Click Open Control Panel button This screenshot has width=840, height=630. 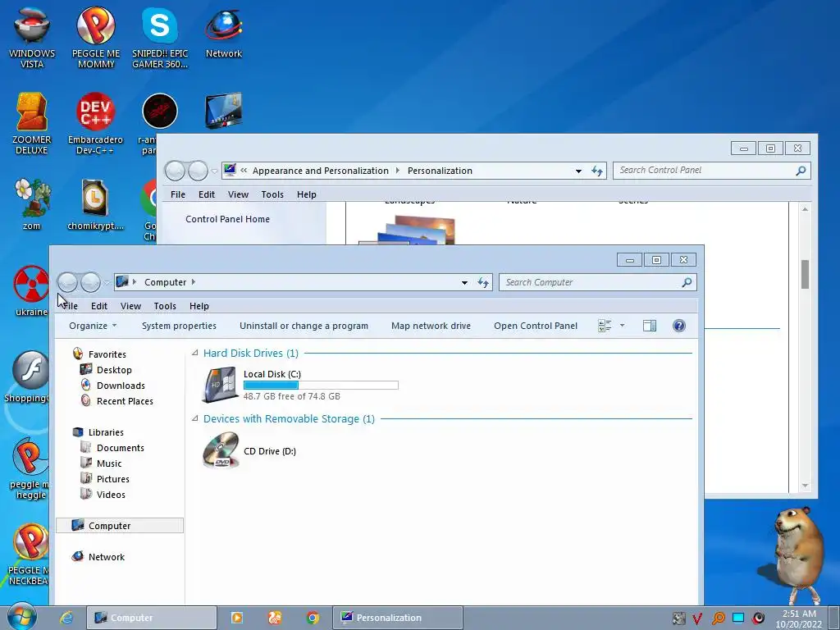coord(536,326)
